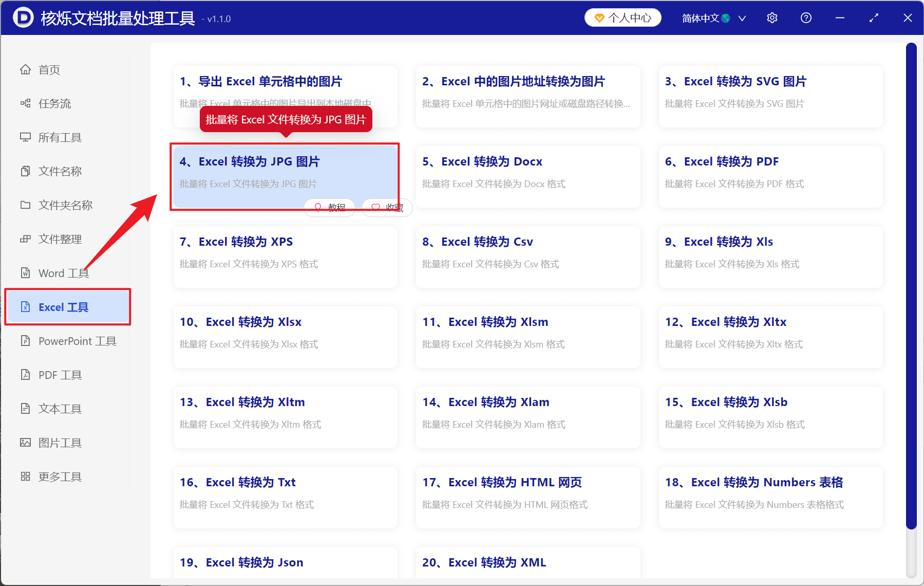Open tool 8 Excel 转换为 Csv
Screen dimensions: 924x586
tap(528, 257)
